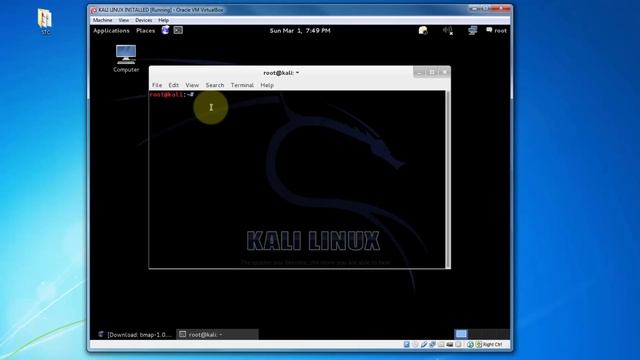Open the Devices menu in VirtualBox
This screenshot has height=360, width=640.
143,20
